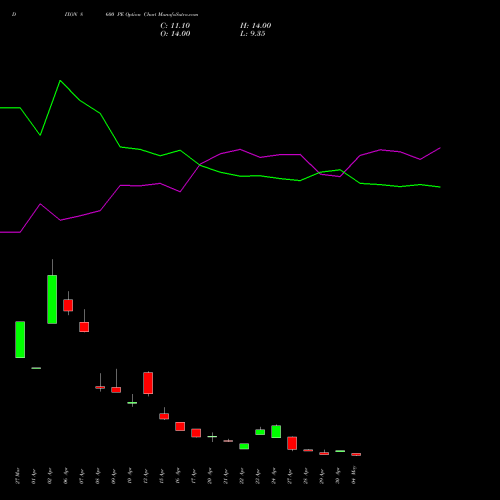Click the purple indicator line's right end
Image resolution: width=500 pixels, height=500 pixels.
point(440,148)
